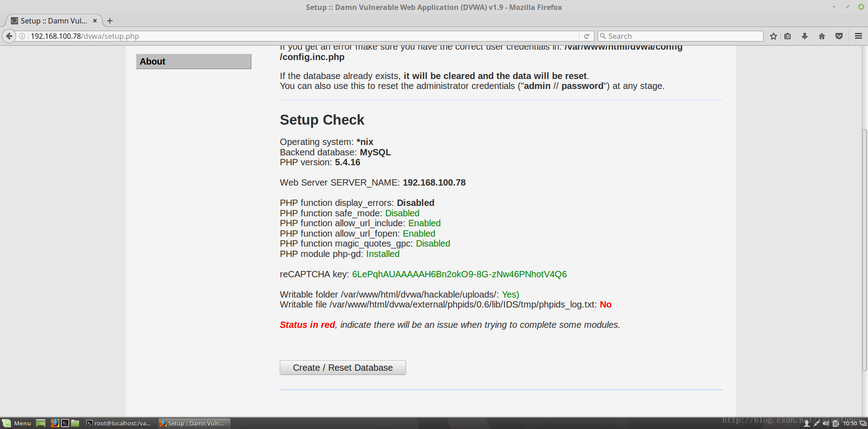Click the red 'No' writable status
The image size is (868, 429).
(606, 304)
